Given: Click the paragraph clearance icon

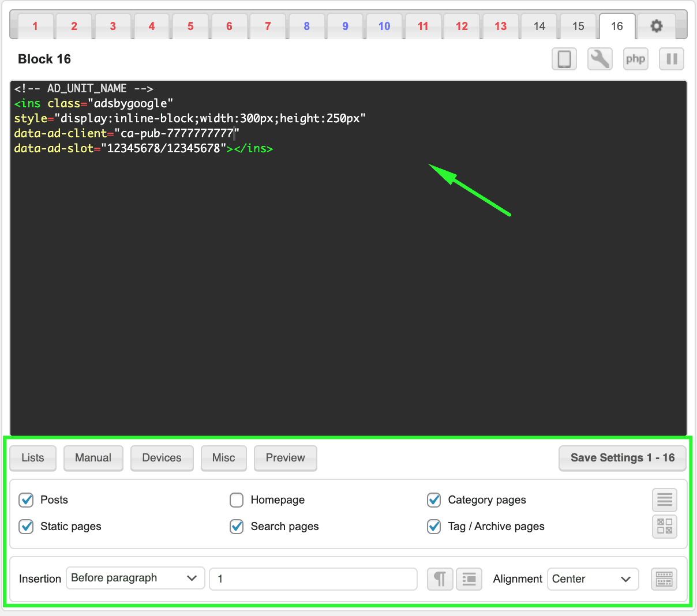Looking at the screenshot, I should point(469,579).
